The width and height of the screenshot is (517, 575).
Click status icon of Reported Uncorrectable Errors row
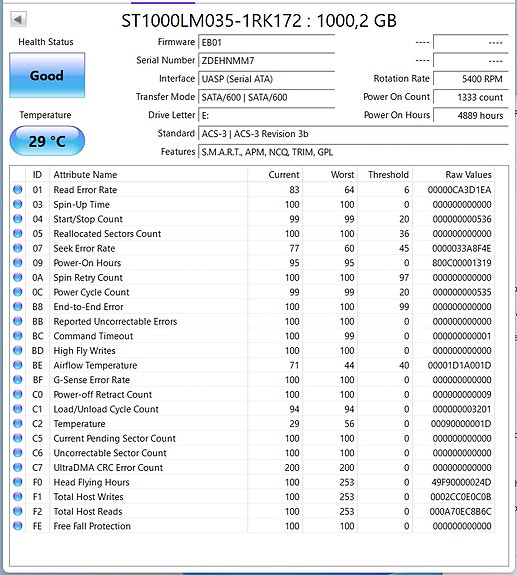pos(18,321)
